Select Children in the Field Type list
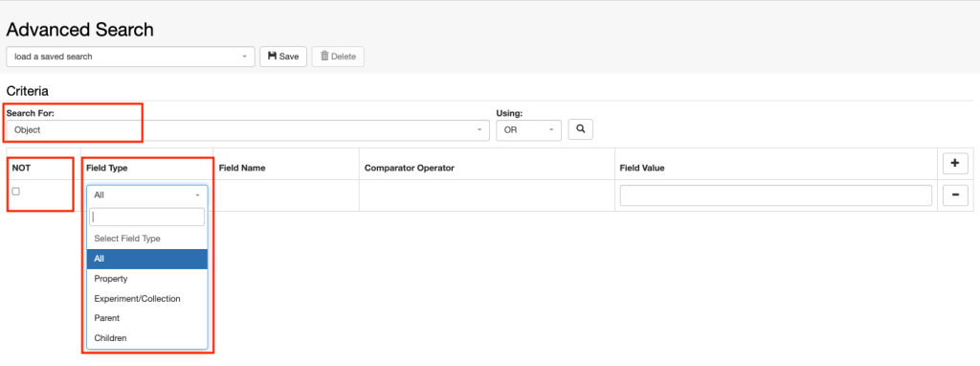The image size is (980, 366). (x=146, y=338)
